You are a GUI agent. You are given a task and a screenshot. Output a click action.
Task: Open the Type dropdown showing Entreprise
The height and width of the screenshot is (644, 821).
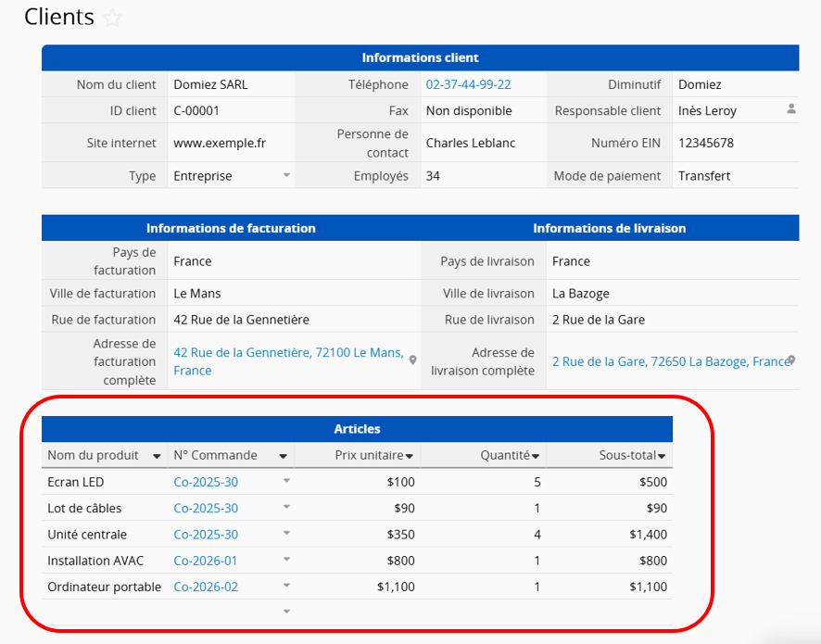286,175
